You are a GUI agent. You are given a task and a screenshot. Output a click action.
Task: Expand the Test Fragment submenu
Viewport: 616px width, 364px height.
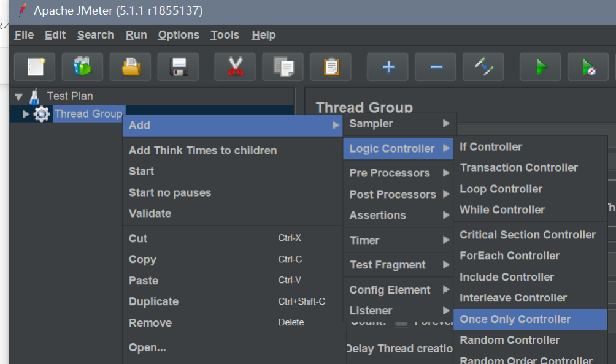398,265
